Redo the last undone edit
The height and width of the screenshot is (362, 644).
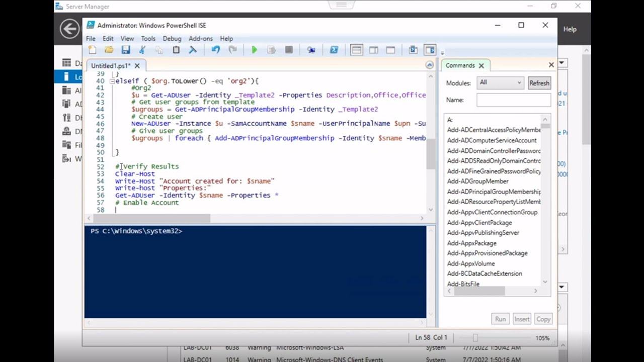point(232,50)
